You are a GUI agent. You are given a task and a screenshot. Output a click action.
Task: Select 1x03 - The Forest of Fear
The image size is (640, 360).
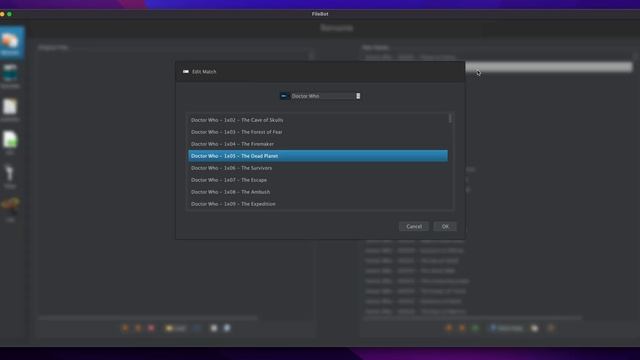[318, 132]
